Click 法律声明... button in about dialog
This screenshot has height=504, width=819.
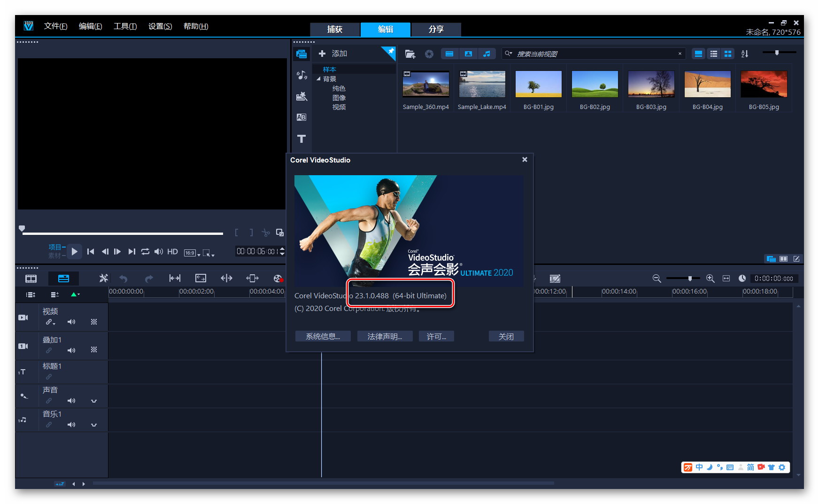coord(385,336)
